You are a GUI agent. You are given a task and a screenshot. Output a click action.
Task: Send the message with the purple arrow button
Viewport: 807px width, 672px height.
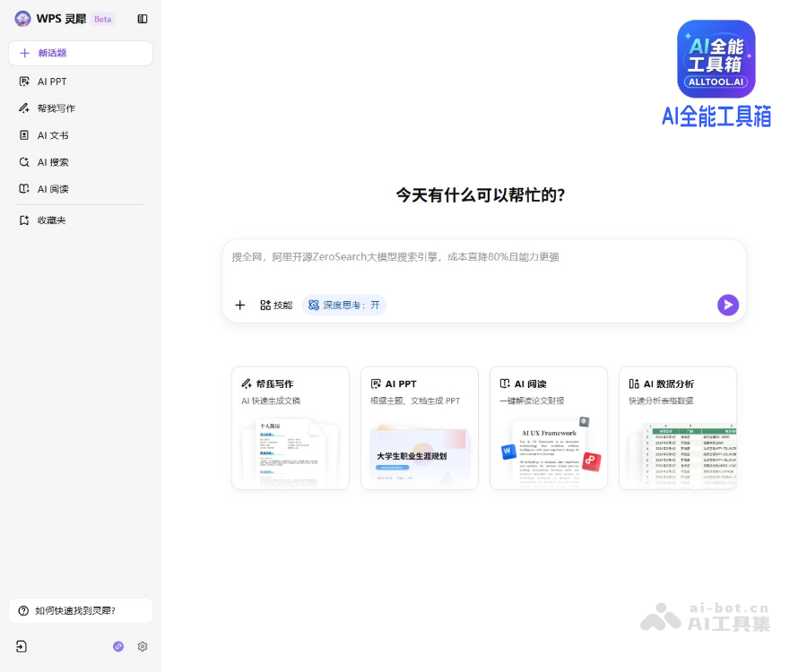point(728,305)
